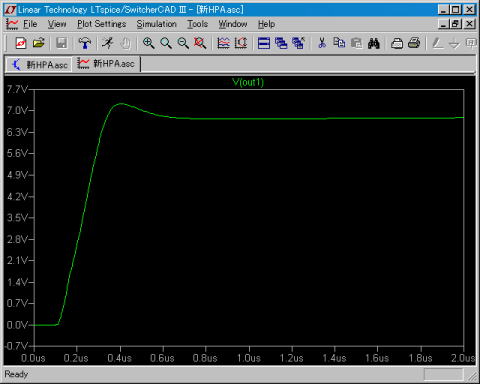Zoom in with the magnifier plus icon

(x=148, y=43)
